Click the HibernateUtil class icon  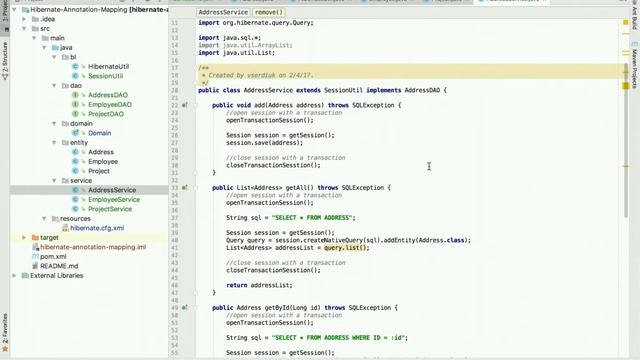click(x=75, y=67)
